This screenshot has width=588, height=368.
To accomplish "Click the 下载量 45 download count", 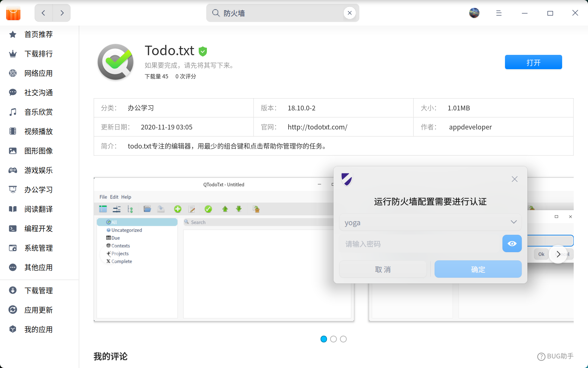I will pos(157,76).
